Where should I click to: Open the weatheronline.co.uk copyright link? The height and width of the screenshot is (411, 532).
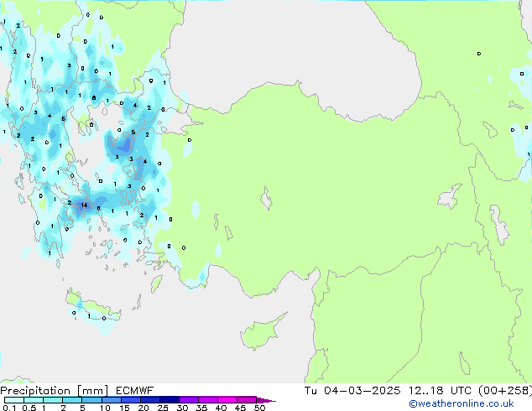[462, 403]
